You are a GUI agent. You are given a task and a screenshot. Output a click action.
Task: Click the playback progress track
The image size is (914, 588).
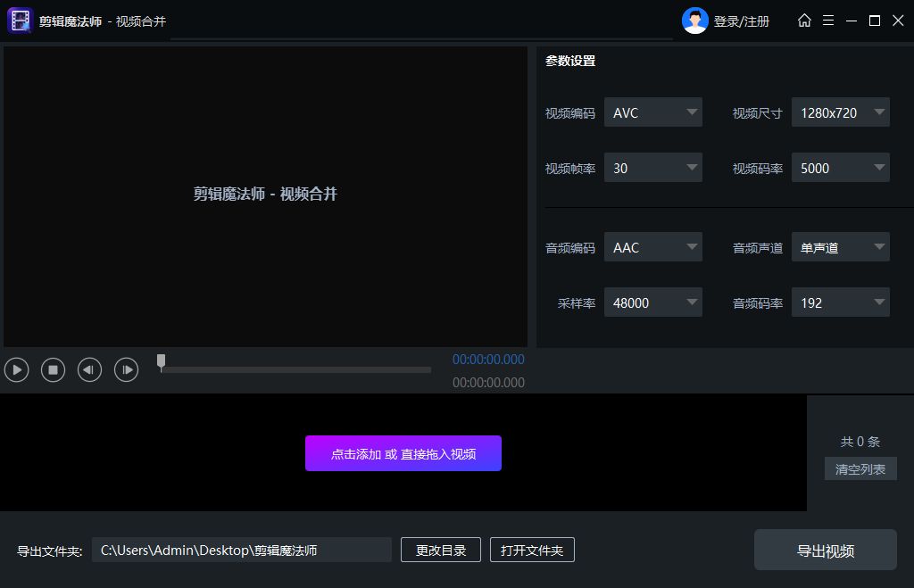tap(296, 370)
